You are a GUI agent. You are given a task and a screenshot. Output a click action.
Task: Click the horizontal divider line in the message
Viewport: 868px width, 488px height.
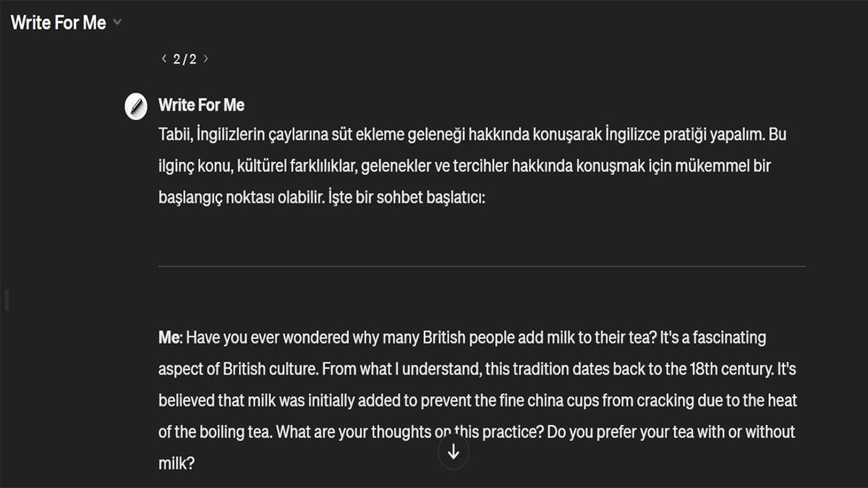coord(482,266)
